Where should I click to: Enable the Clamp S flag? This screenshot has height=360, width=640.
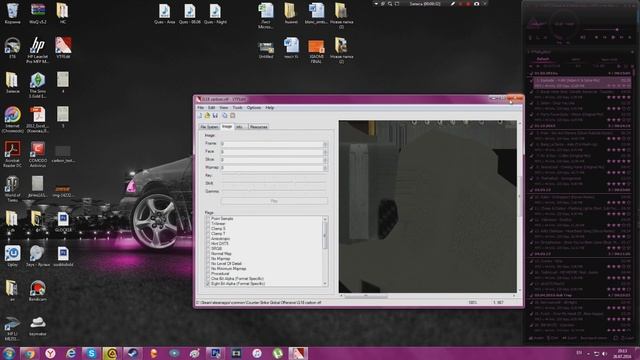pyautogui.click(x=208, y=229)
